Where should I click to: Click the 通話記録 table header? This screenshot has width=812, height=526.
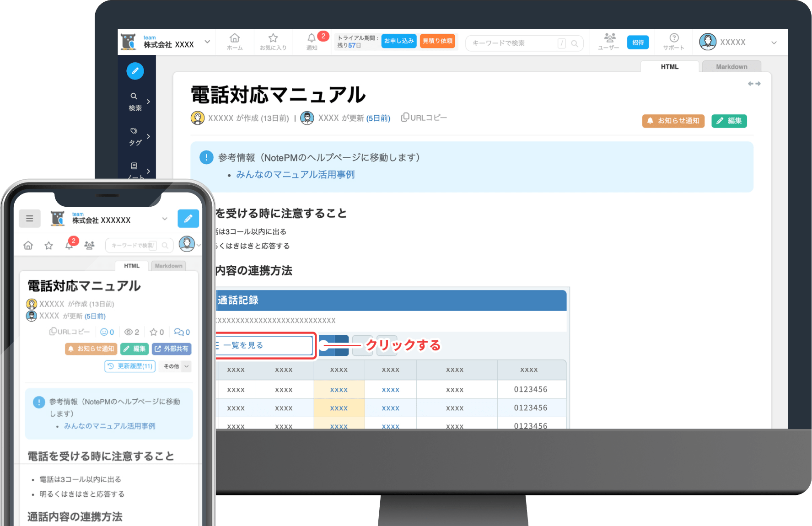point(391,301)
